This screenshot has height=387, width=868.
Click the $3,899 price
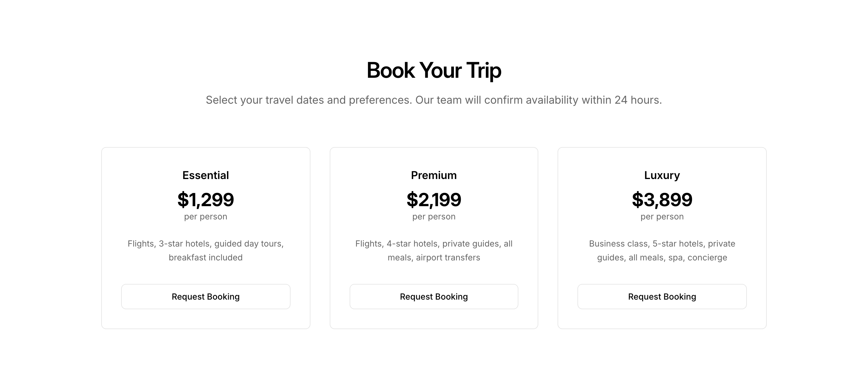click(662, 199)
